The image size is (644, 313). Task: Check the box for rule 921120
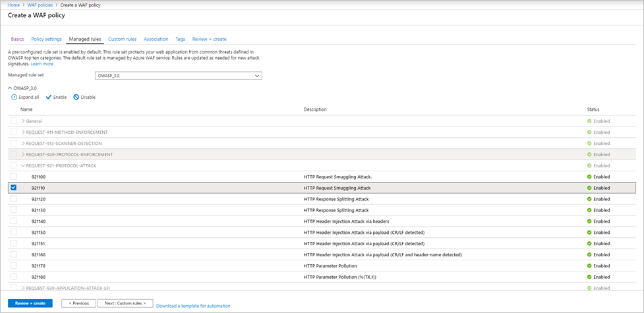click(13, 199)
